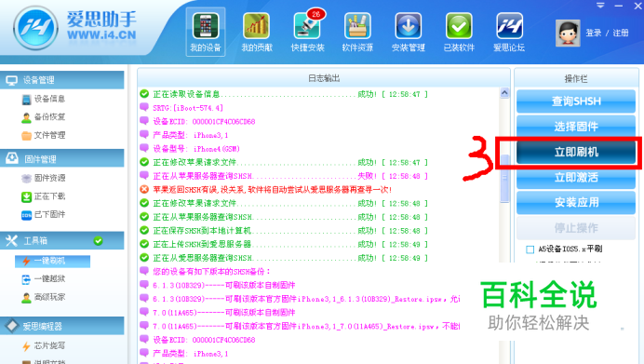Image resolution: width=644 pixels, height=364 pixels.
Task: Open 安装管理 download icon
Action: (409, 32)
